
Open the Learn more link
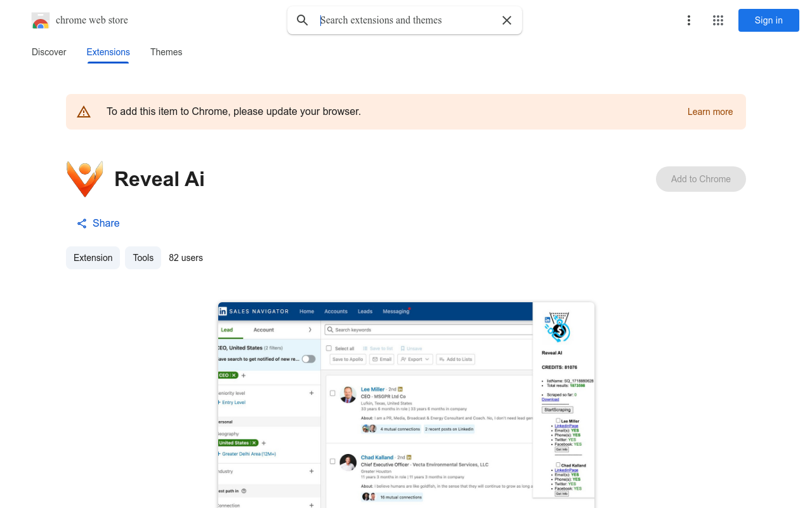[710, 112]
